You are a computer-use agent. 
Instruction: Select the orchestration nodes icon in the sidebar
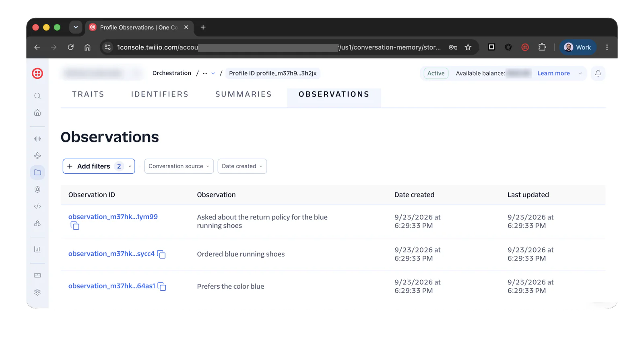[37, 156]
